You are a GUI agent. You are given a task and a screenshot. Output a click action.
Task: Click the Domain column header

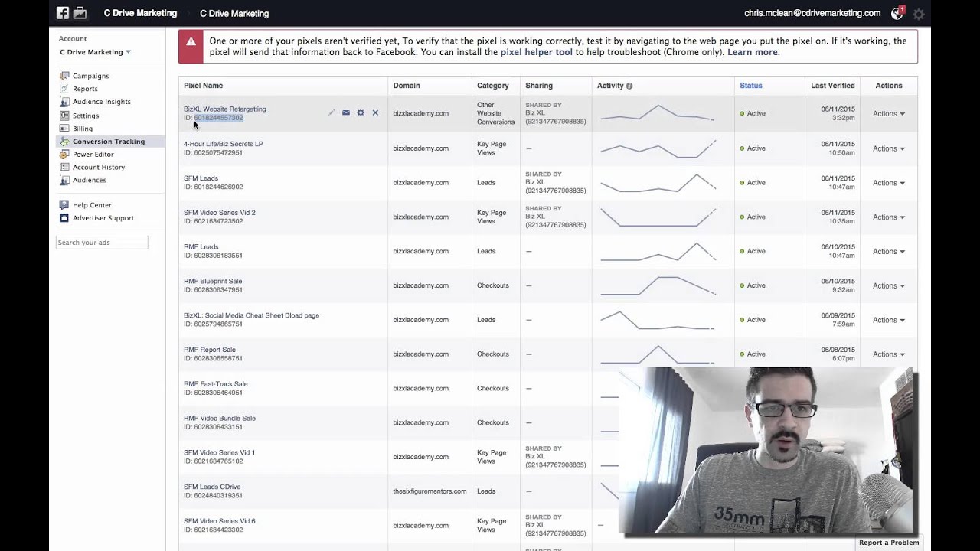(x=407, y=86)
